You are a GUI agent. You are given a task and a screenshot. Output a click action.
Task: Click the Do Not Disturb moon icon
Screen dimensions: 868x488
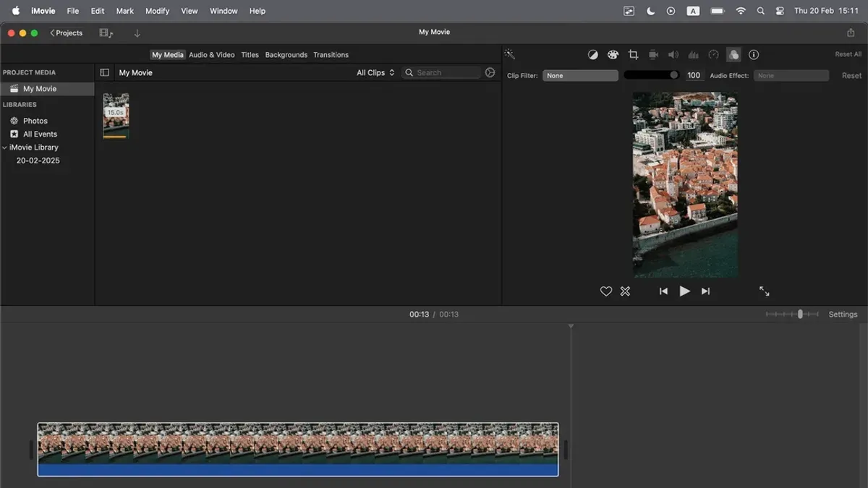tap(650, 11)
